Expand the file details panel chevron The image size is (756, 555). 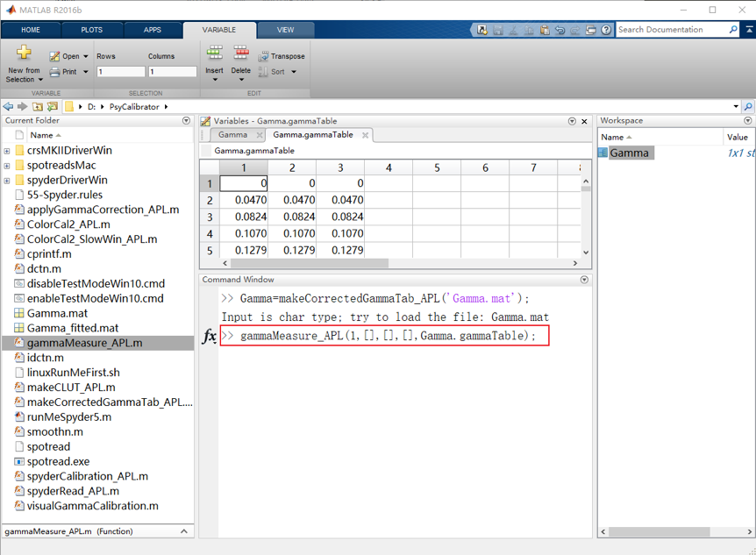pyautogui.click(x=184, y=531)
